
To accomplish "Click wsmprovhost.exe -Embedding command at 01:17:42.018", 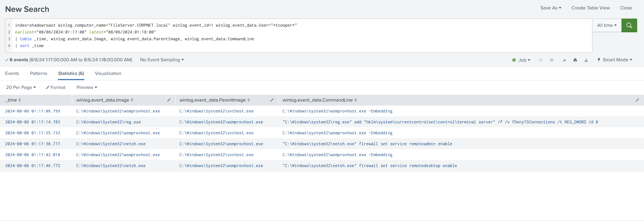I will click(338, 155).
